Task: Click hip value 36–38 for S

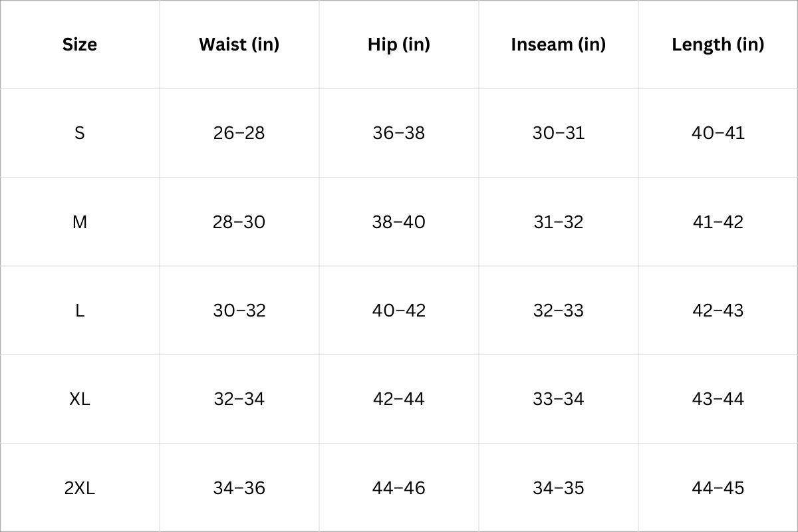Action: [399, 133]
